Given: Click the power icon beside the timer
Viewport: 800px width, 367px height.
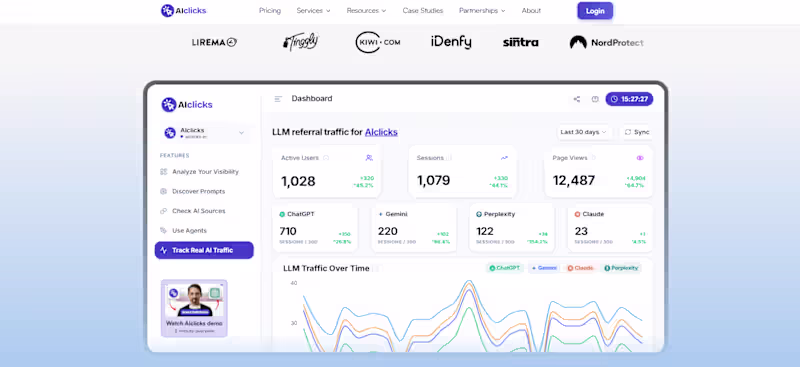Looking at the screenshot, I should tap(595, 99).
